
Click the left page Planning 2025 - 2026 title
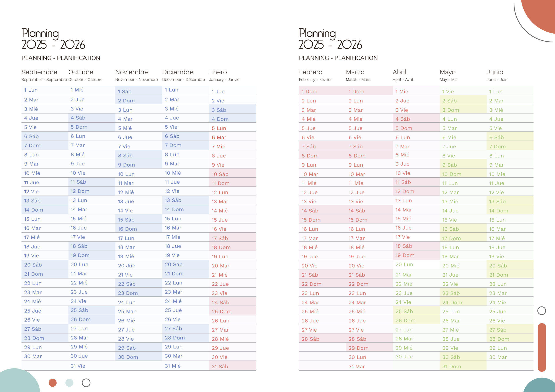53,39
